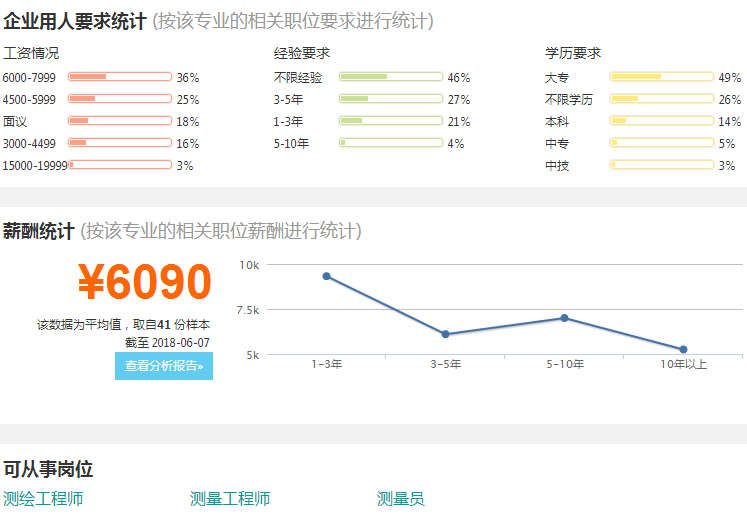Click the 该数据为平均值 sample note text

(x=123, y=325)
